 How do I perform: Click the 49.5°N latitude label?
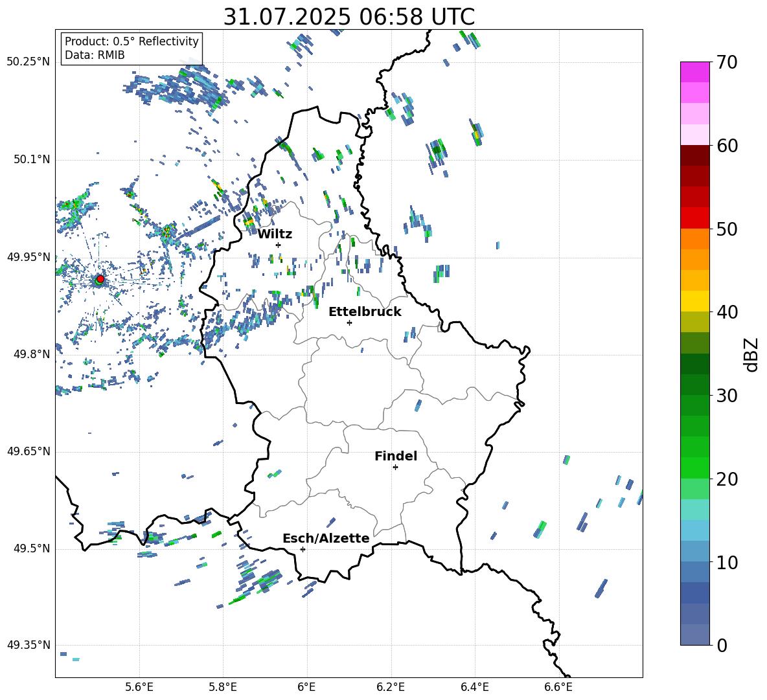(32, 548)
